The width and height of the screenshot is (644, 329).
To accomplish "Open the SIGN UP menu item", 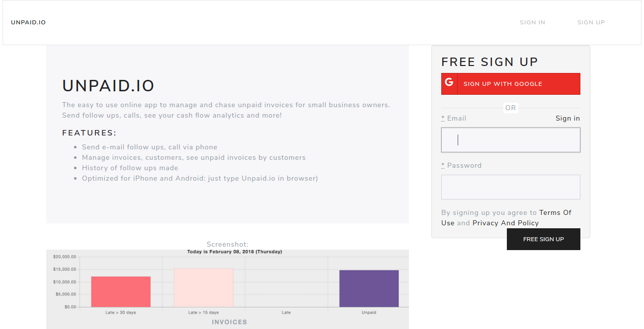I will (591, 22).
